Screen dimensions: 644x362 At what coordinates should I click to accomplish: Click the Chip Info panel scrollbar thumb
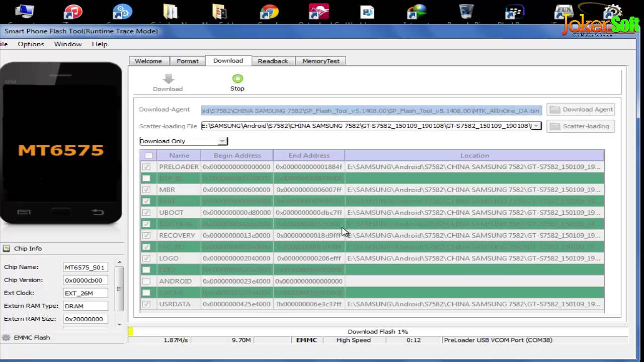pos(119,289)
